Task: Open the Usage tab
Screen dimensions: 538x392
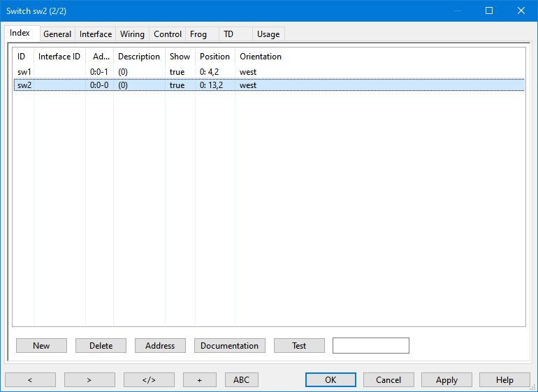Action: click(268, 34)
